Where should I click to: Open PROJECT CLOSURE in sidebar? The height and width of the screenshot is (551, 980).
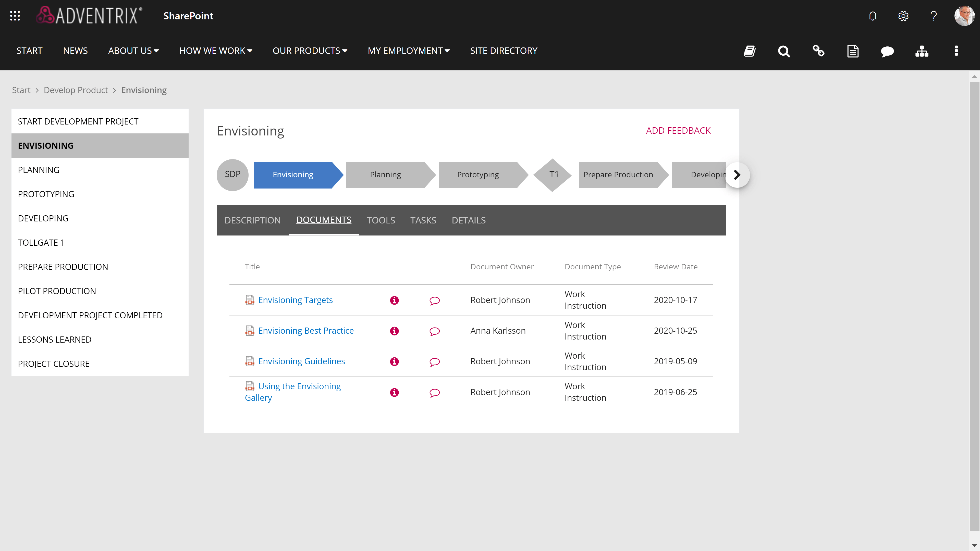pos(100,364)
